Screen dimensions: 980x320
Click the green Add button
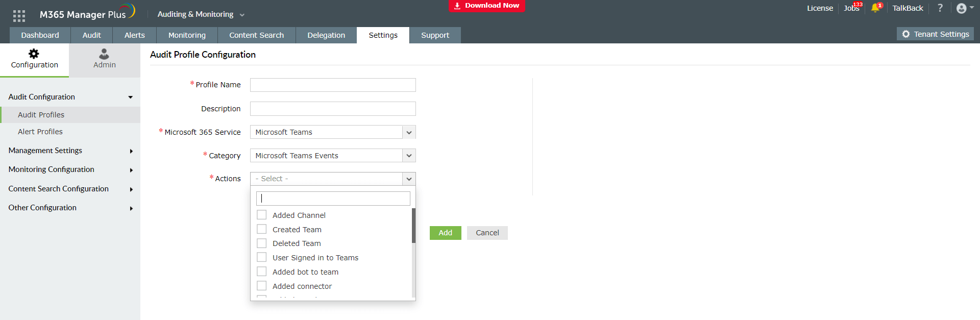tap(446, 233)
